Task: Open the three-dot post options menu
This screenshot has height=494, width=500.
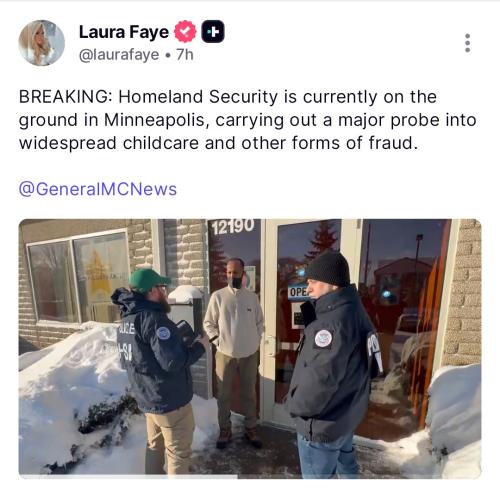Action: click(467, 43)
